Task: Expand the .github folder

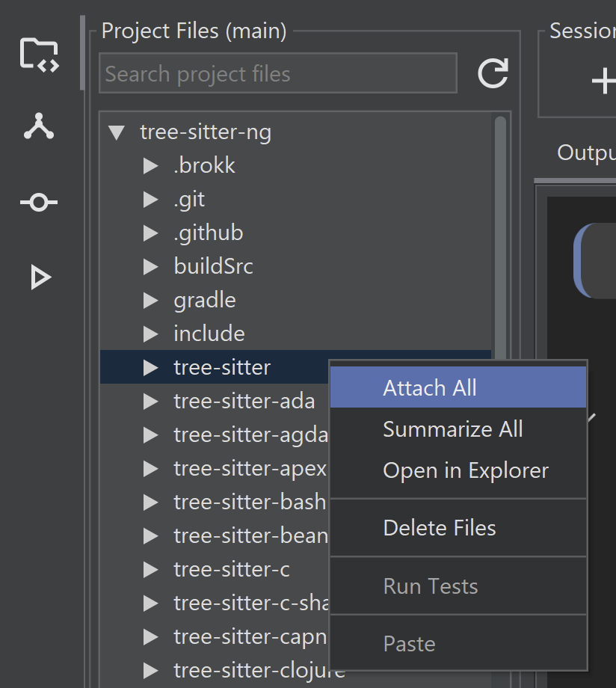Action: pos(150,233)
